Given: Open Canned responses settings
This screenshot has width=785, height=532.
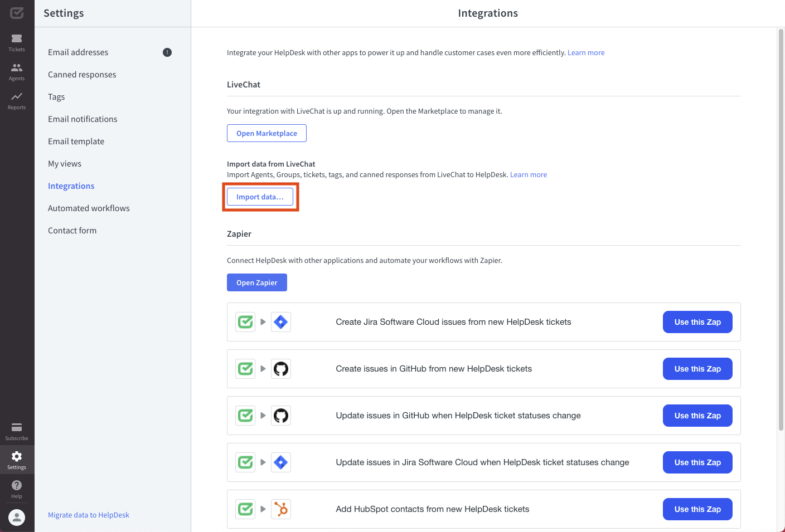Looking at the screenshot, I should pyautogui.click(x=82, y=75).
